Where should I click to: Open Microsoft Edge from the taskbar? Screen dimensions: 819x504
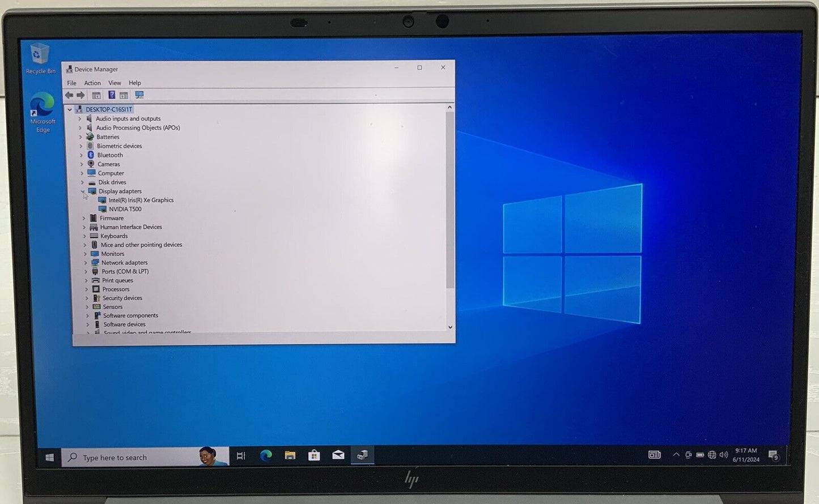pyautogui.click(x=266, y=455)
